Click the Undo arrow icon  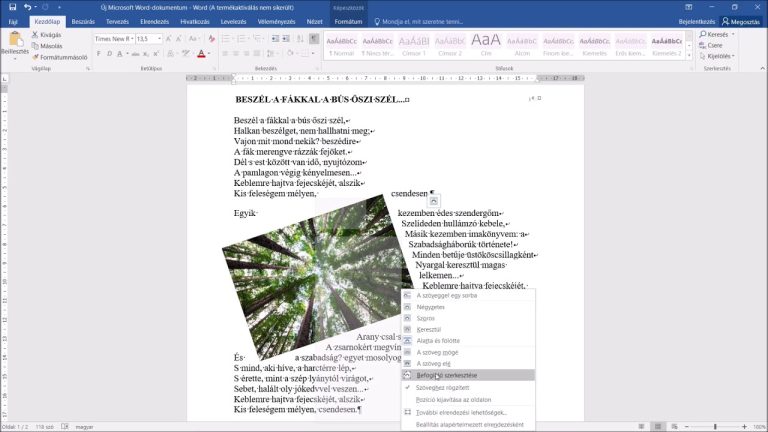click(x=27, y=7)
